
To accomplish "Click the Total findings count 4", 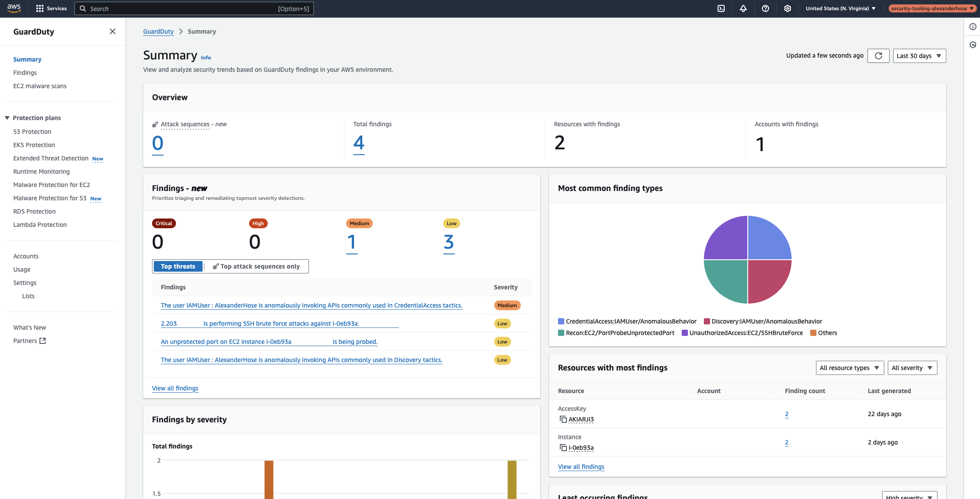I will [x=359, y=143].
